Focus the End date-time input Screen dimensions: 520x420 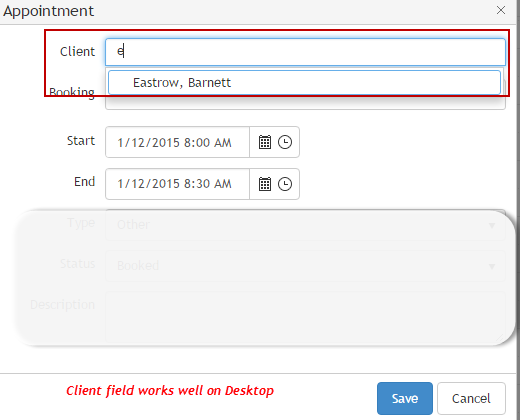point(177,184)
